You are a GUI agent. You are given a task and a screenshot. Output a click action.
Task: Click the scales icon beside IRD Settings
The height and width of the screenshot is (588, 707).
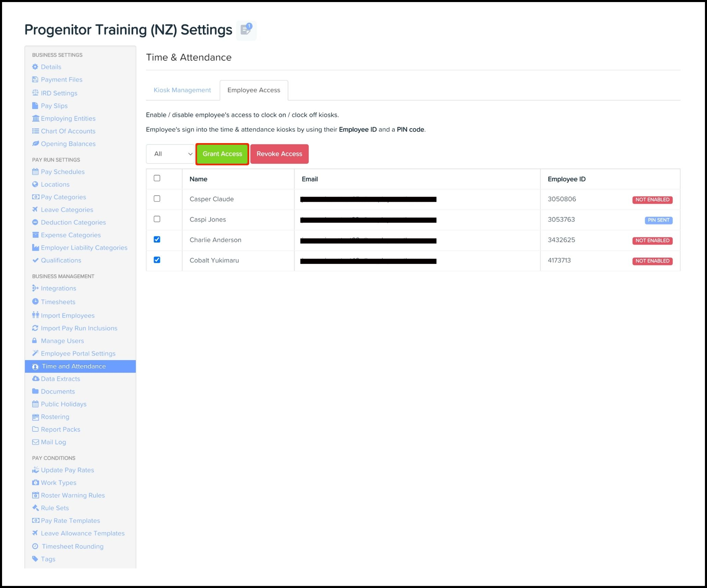[x=35, y=93]
